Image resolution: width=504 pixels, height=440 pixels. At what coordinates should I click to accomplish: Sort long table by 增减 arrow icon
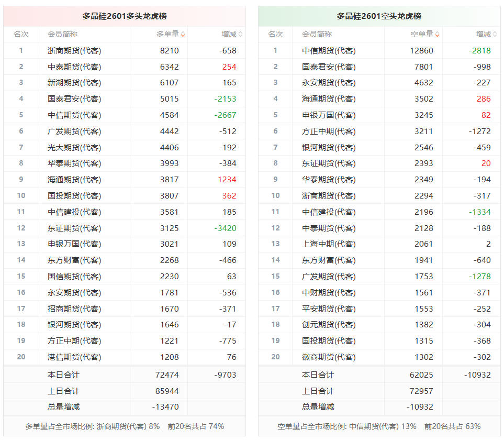point(240,34)
